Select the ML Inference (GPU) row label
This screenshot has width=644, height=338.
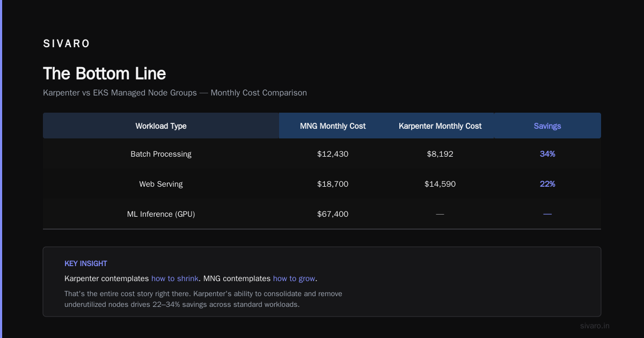(161, 214)
